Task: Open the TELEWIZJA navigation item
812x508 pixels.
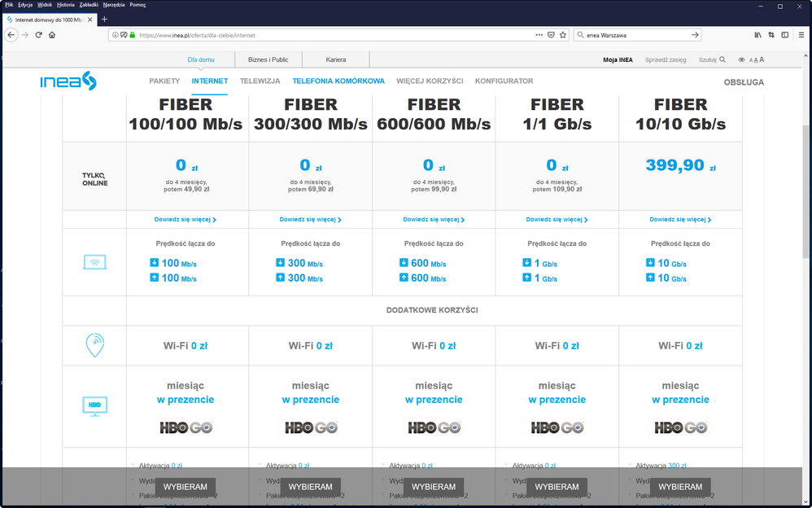Action: pyautogui.click(x=260, y=81)
